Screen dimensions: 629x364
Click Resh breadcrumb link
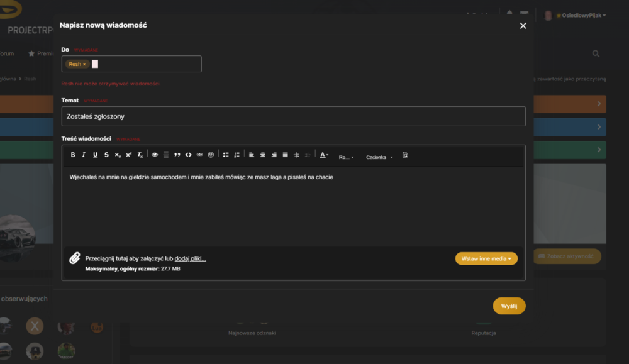coord(30,79)
